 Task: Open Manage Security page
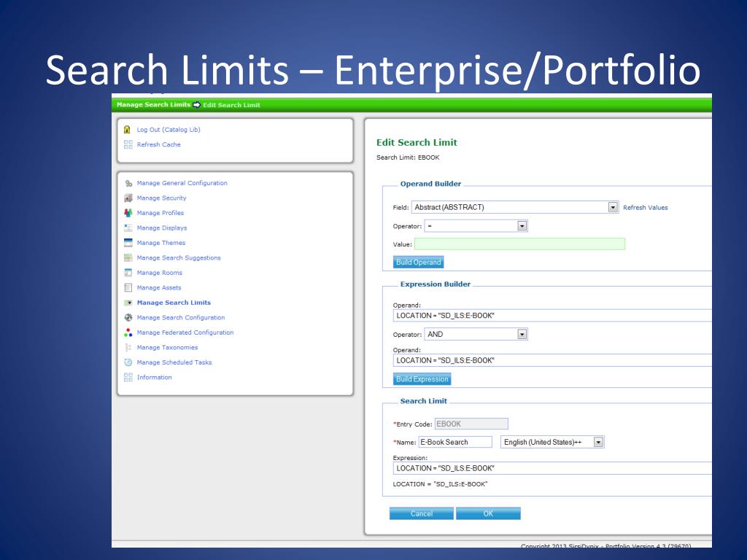coord(161,198)
